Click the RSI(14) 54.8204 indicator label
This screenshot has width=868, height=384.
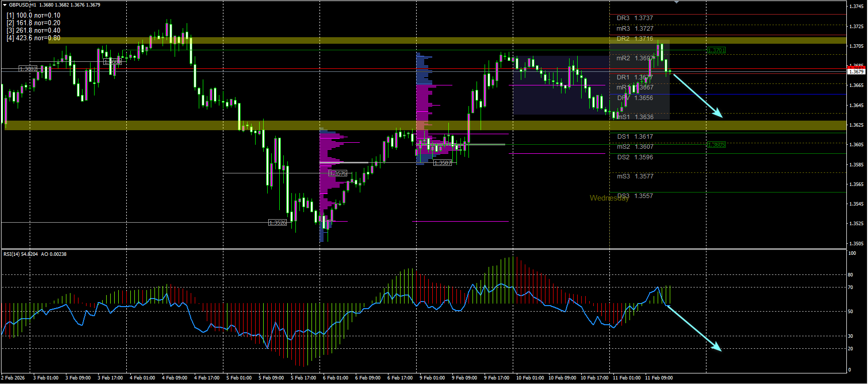click(21, 254)
